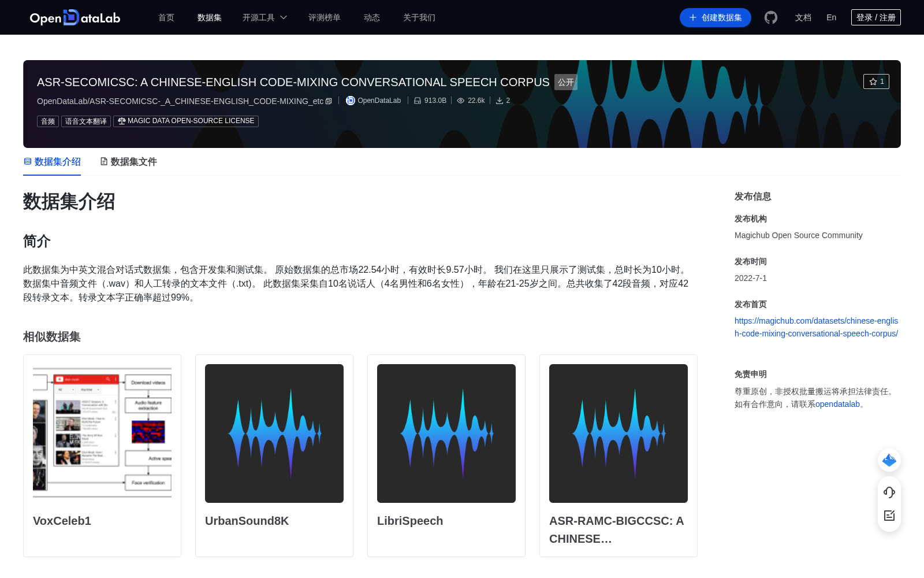Open UrbanSound8K waveform thumbnail

tap(274, 433)
